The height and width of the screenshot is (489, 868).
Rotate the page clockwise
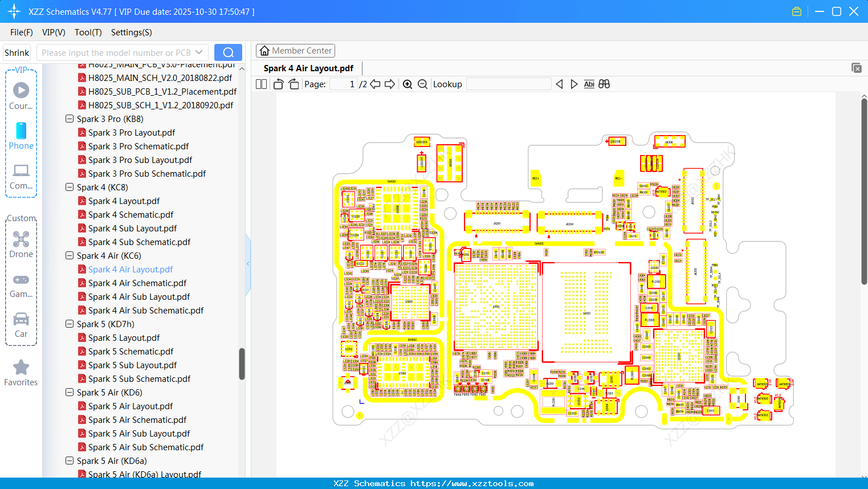[x=293, y=84]
